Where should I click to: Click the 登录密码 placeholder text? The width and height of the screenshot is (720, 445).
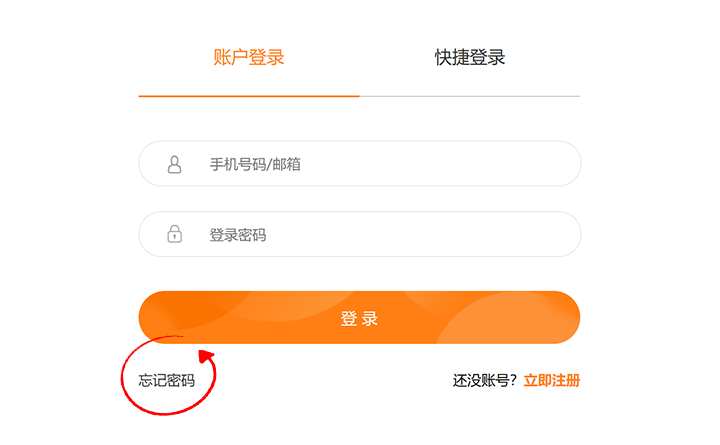[x=238, y=235]
